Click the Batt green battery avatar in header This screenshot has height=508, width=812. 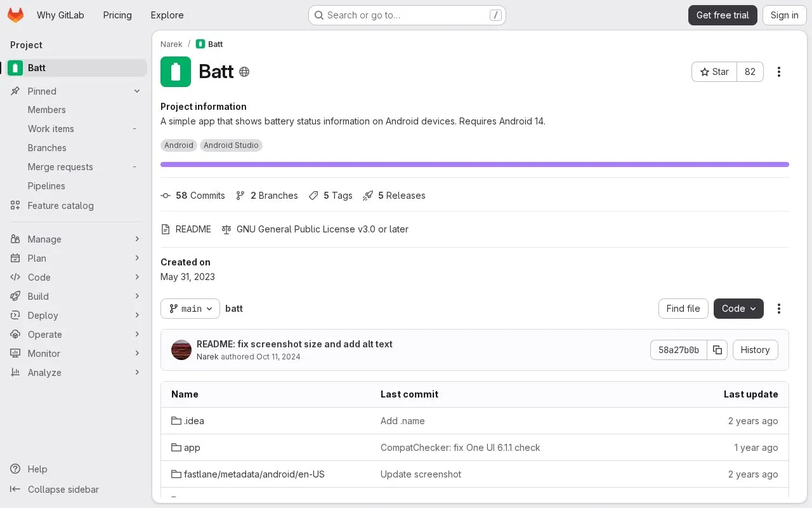click(176, 72)
